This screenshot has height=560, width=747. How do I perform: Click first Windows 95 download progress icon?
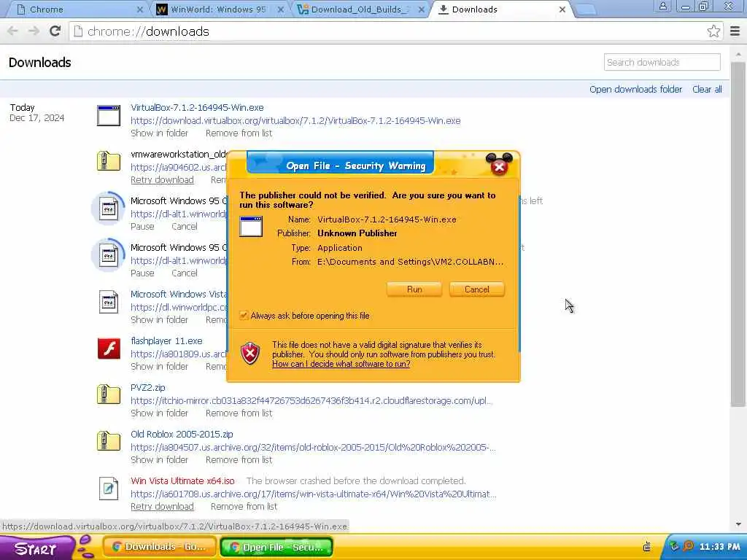tap(109, 209)
